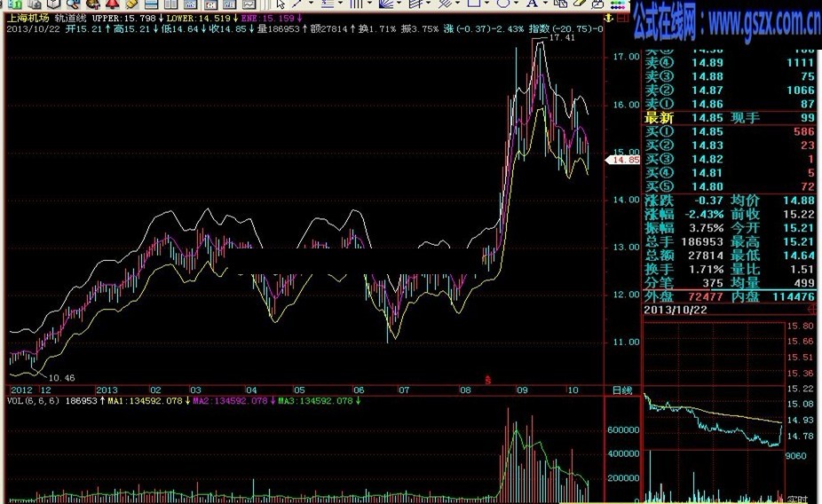
Task: Click the red alarm bell icon
Action: [x=112, y=4]
